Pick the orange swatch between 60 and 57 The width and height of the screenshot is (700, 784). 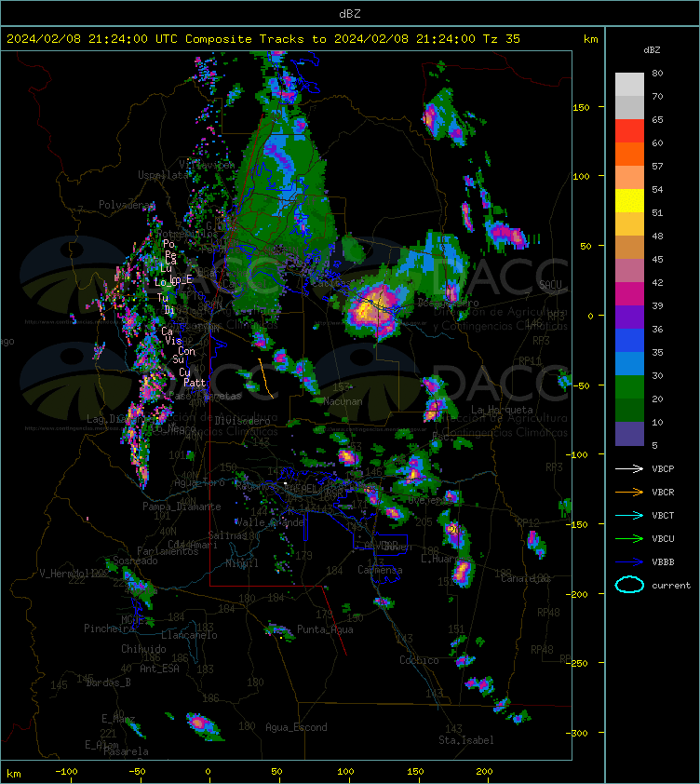point(629,154)
